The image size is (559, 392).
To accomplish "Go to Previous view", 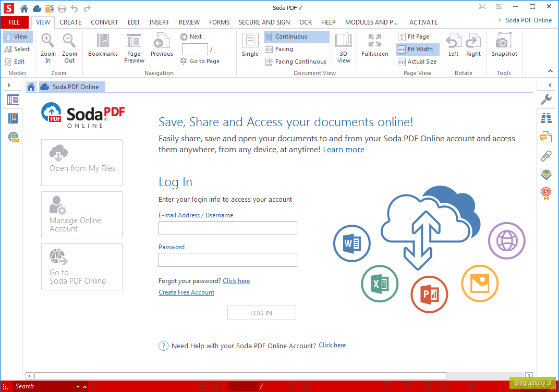I will 162,45.
